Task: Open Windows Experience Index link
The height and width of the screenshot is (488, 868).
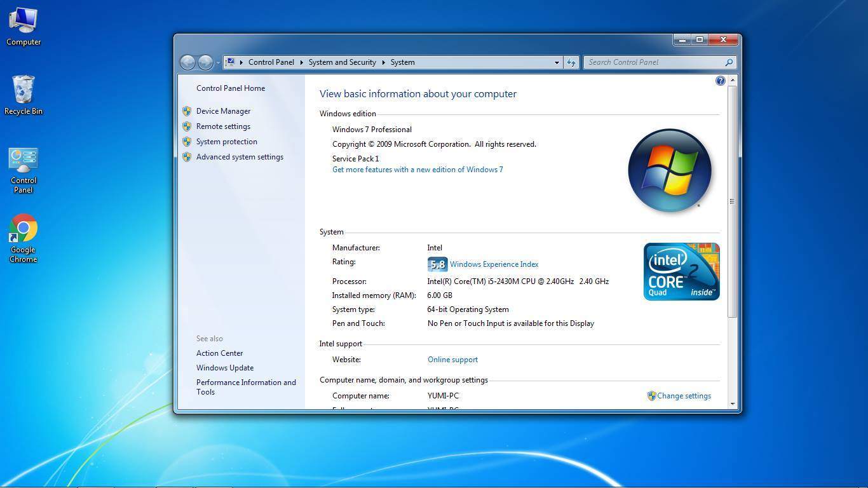Action: [x=494, y=264]
